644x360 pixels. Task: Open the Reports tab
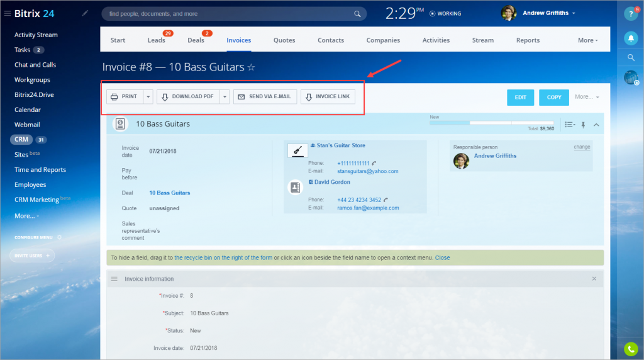click(528, 40)
